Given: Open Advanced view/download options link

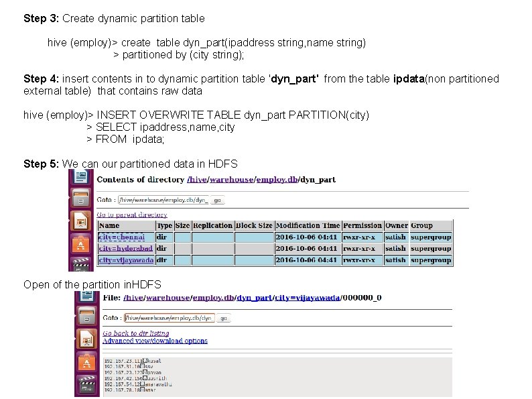Looking at the screenshot, I should (x=155, y=341).
